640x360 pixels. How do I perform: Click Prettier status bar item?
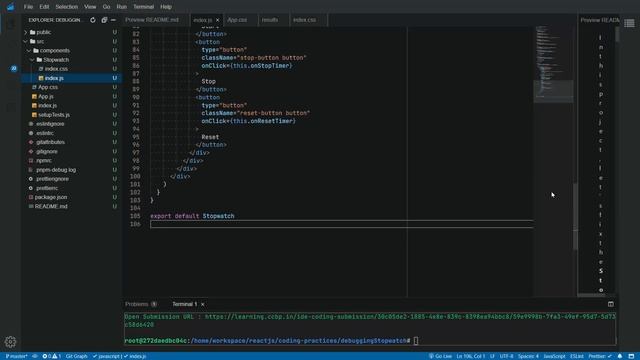click(x=600, y=356)
